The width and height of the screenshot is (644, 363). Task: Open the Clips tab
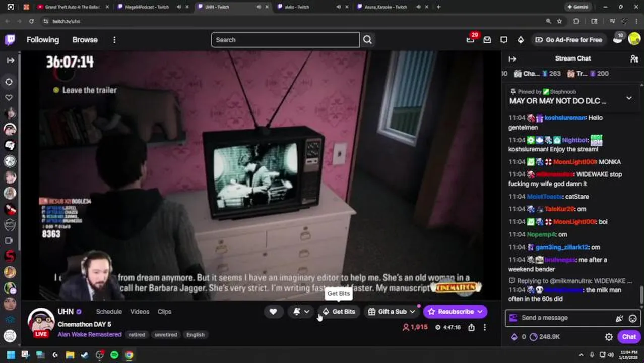coord(164,312)
